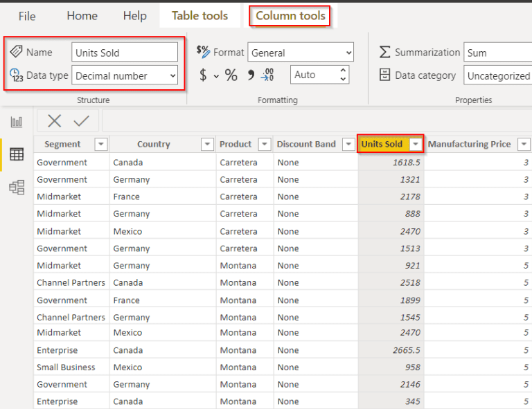The image size is (532, 409).
Task: Click the Data category icon
Action: pyautogui.click(x=384, y=75)
